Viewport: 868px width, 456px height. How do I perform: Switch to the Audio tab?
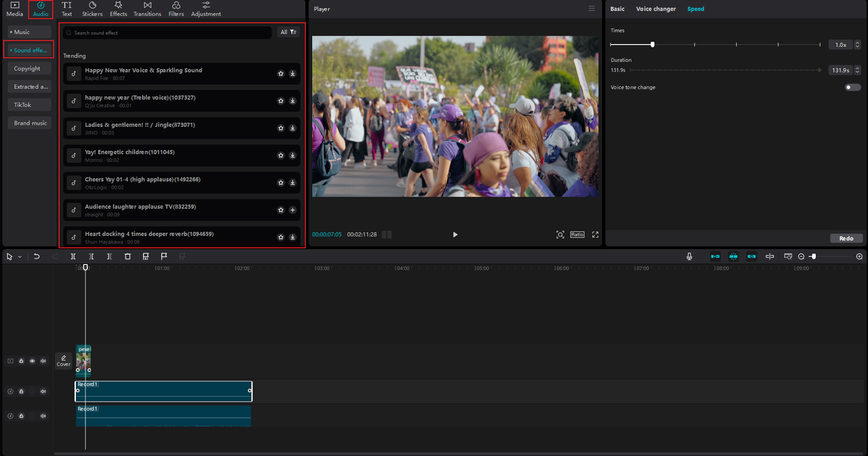(41, 9)
